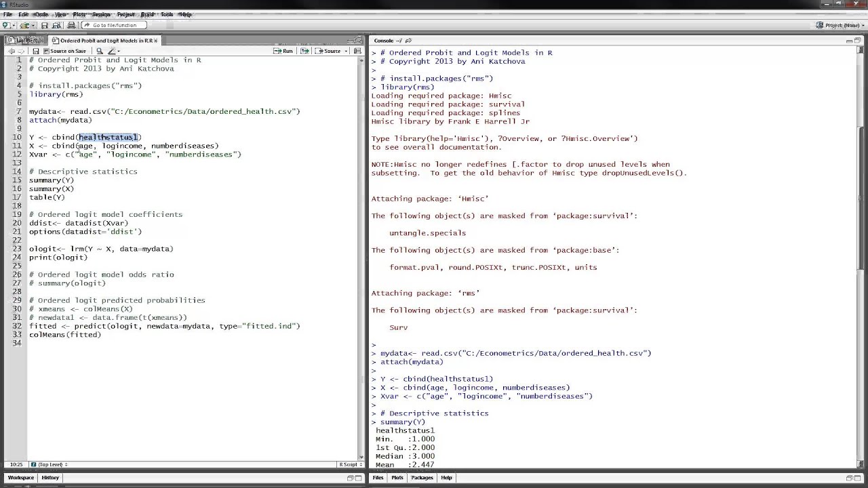
Task: Open the Help tab in bottom pane
Action: point(446,478)
